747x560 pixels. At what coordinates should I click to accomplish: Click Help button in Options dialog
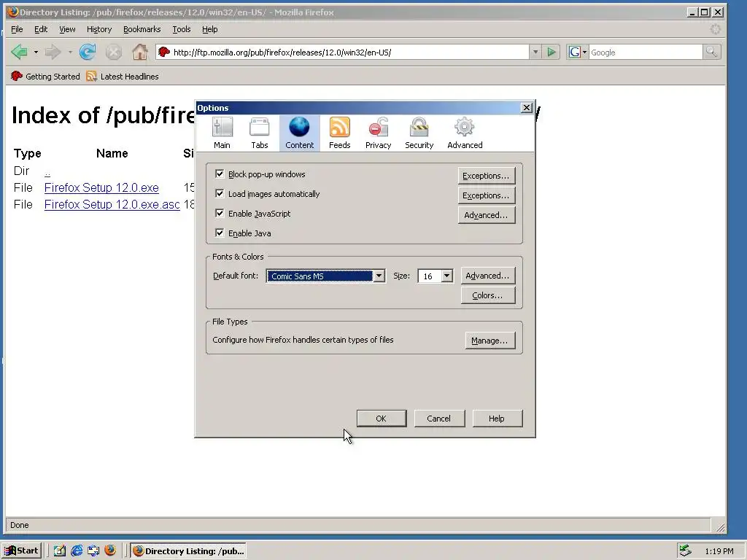(497, 418)
